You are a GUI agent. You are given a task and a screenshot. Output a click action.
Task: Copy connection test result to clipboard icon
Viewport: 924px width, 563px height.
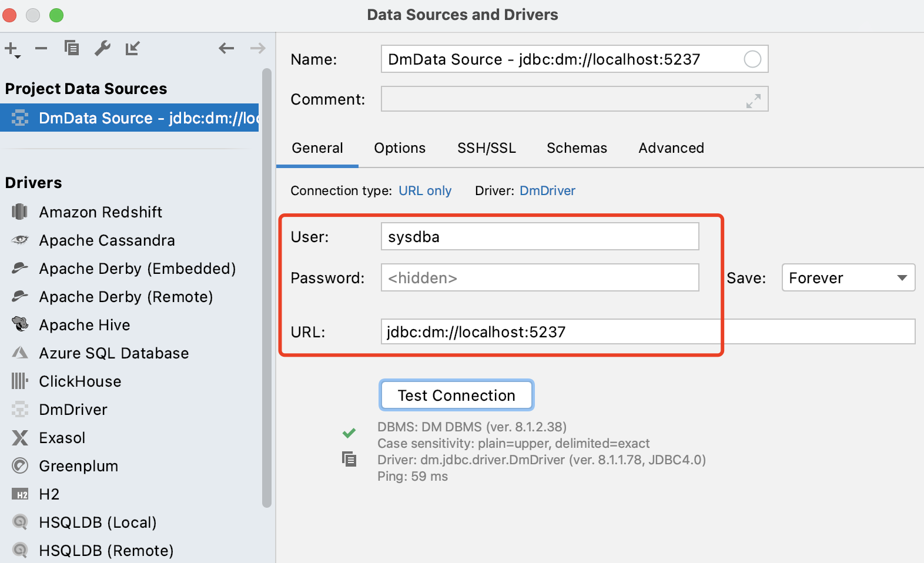349,459
